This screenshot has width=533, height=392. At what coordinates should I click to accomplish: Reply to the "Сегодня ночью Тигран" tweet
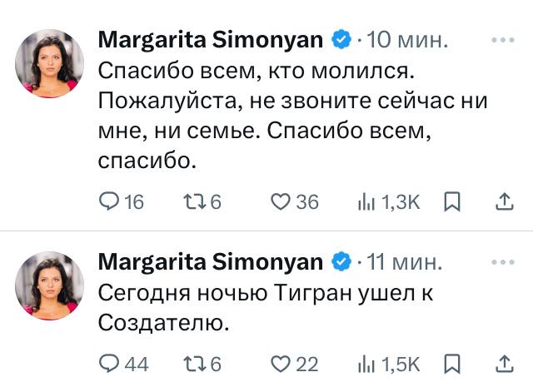(110, 363)
